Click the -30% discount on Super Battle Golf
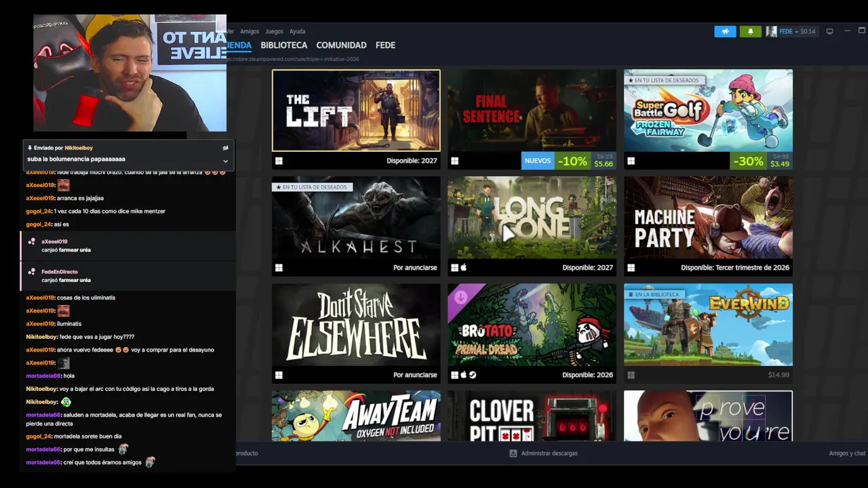This screenshot has width=868, height=488. pyautogui.click(x=749, y=161)
